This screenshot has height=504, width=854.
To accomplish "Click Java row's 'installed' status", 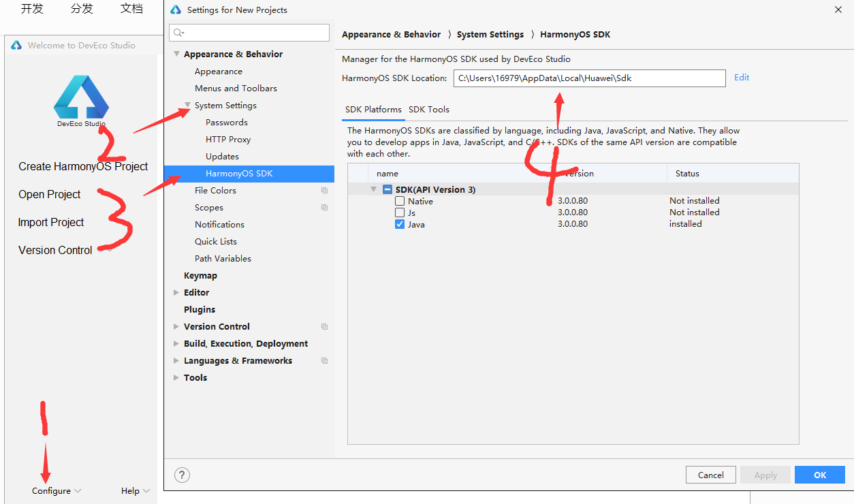I will (685, 224).
